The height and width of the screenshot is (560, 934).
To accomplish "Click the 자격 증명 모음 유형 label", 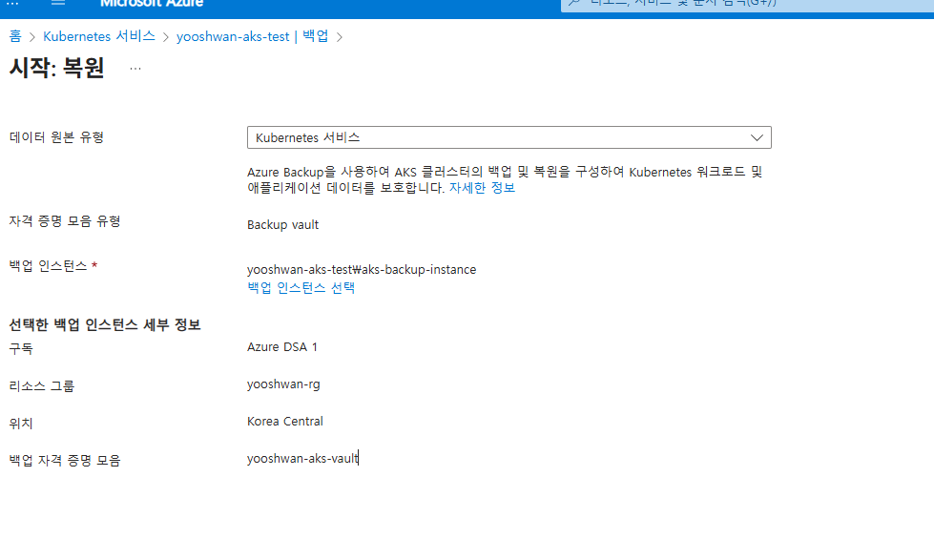I will click(x=65, y=221).
